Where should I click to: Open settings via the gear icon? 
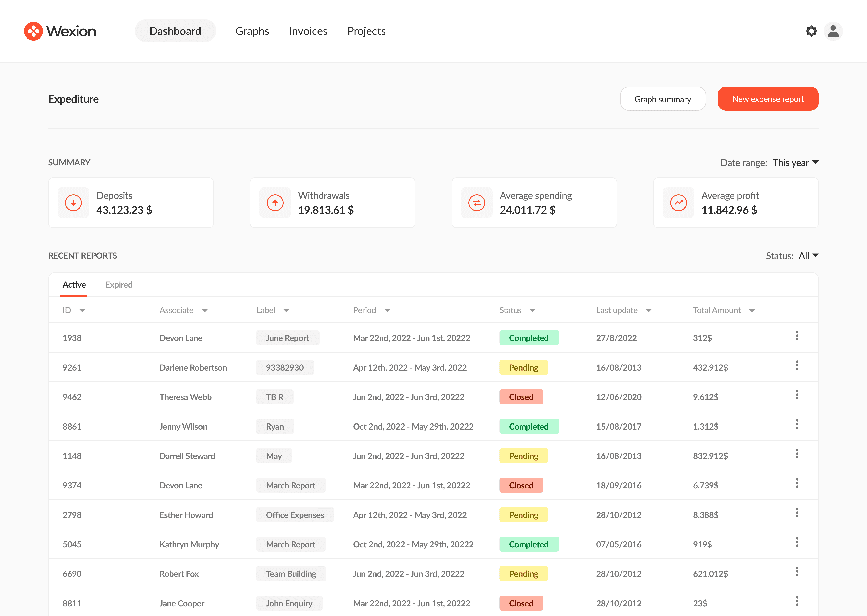click(x=811, y=31)
